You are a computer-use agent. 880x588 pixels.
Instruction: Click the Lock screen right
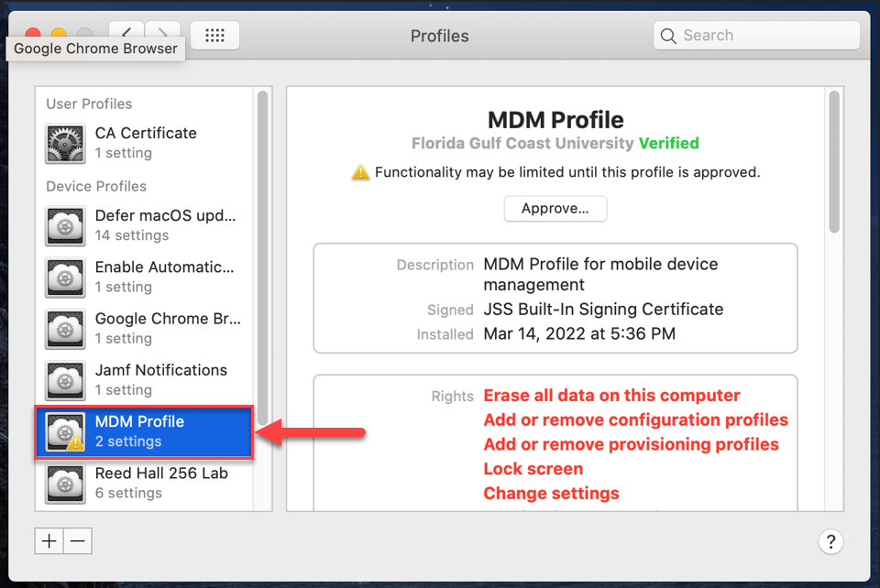point(533,469)
